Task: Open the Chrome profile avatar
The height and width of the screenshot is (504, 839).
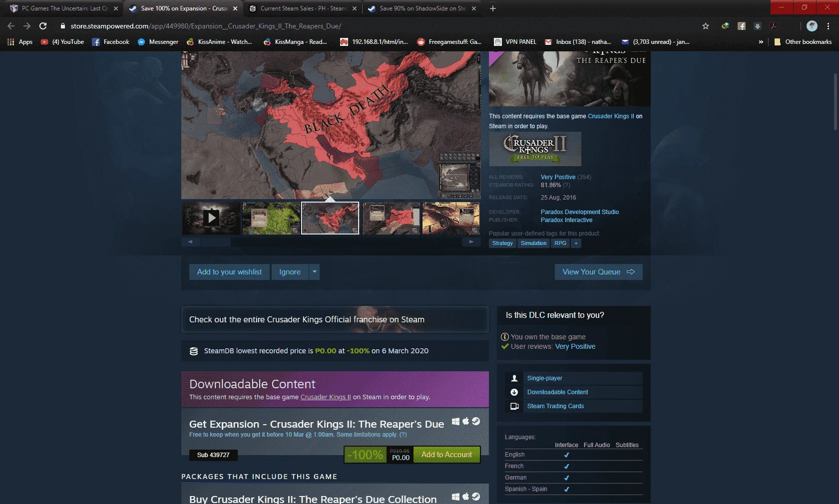Action: click(x=812, y=26)
